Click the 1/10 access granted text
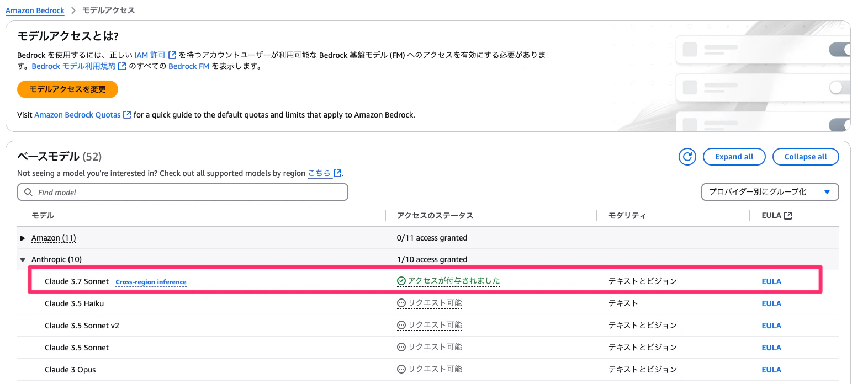Screen dimensions: 868x384 point(432,259)
